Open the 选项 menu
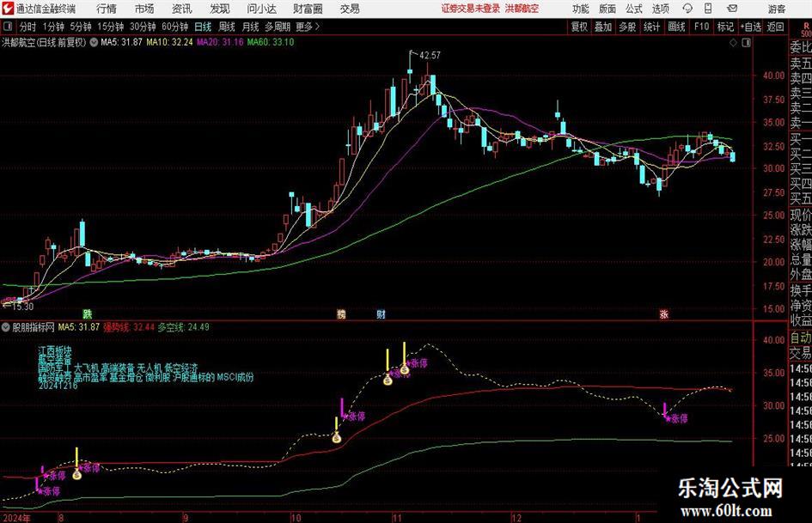This screenshot has width=812, height=523. [x=660, y=9]
